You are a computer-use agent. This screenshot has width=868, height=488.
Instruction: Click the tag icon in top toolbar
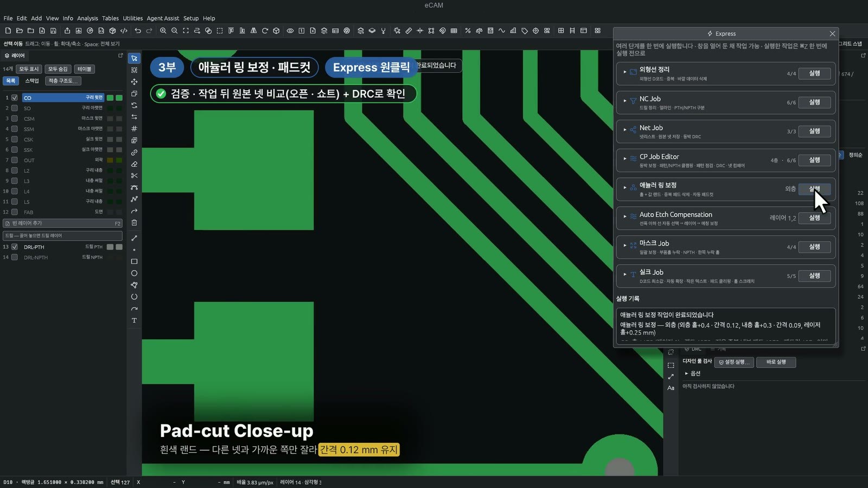click(525, 31)
